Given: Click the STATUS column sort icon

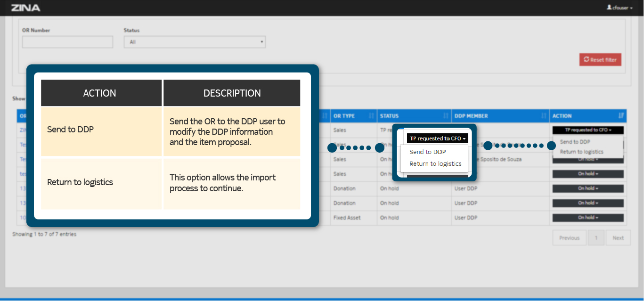Looking at the screenshot, I should (445, 116).
